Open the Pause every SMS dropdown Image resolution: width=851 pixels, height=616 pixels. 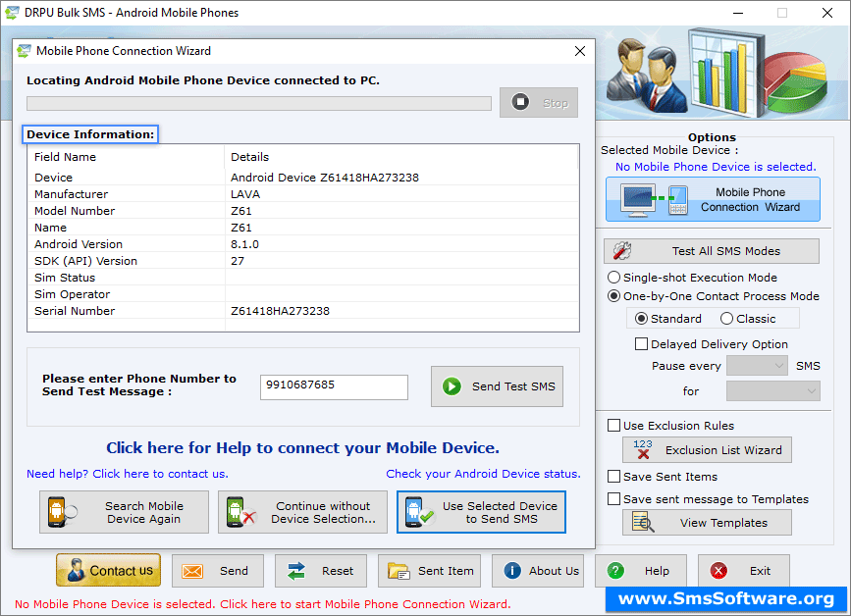click(x=757, y=366)
